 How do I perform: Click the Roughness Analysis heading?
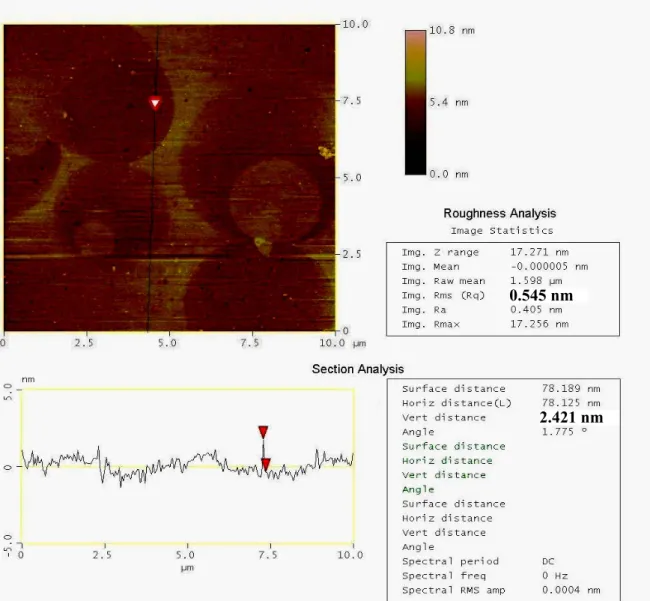(500, 213)
